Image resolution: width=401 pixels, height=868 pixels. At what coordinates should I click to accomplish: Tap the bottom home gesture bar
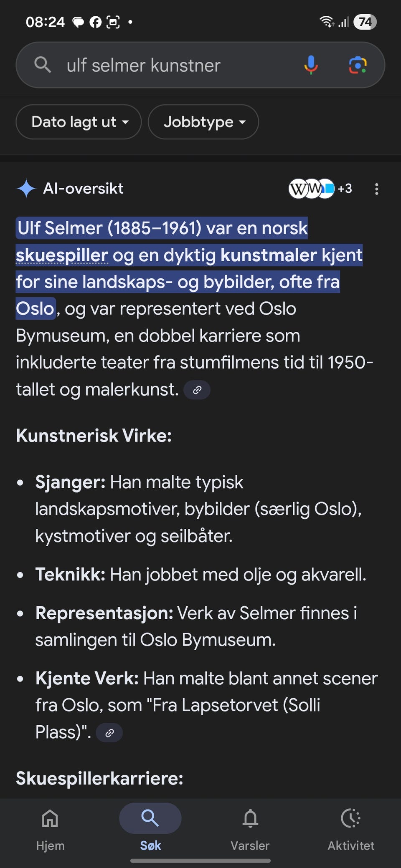[200, 860]
